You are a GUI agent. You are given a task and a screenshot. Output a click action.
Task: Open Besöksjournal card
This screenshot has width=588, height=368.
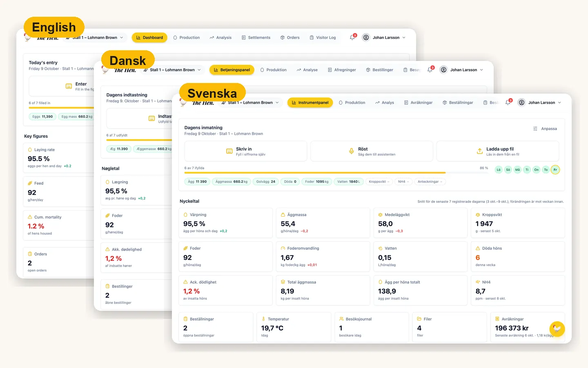[372, 327]
